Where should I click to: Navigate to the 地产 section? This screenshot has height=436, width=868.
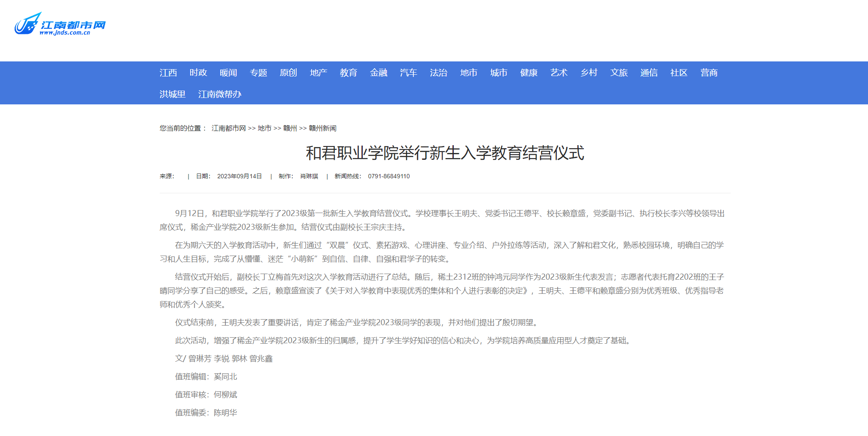coord(319,73)
